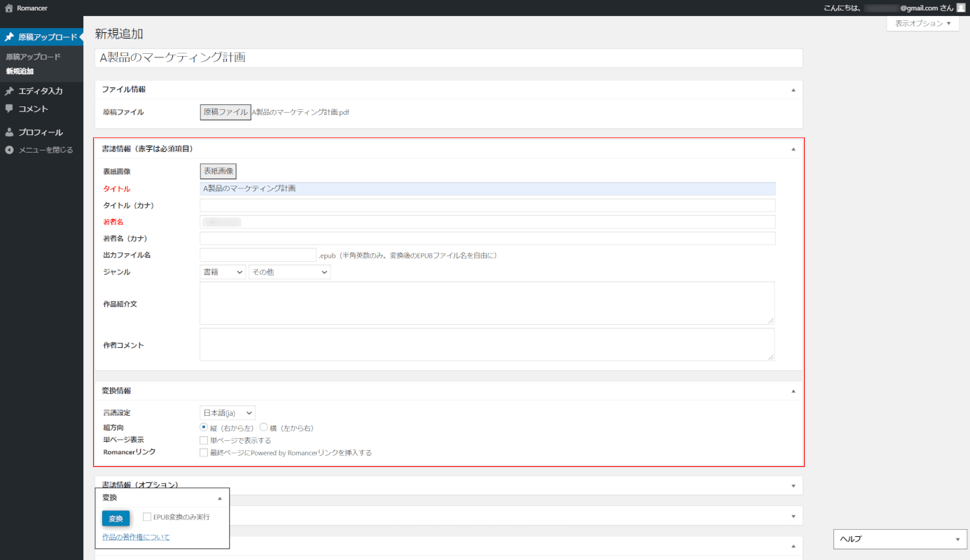Open the その他 subgenre dropdown
The image size is (970, 560).
[289, 272]
